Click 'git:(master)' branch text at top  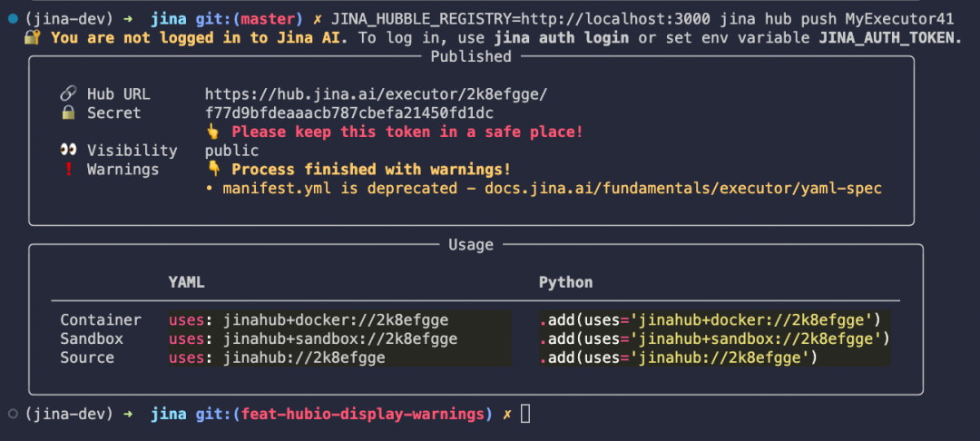[x=250, y=19]
